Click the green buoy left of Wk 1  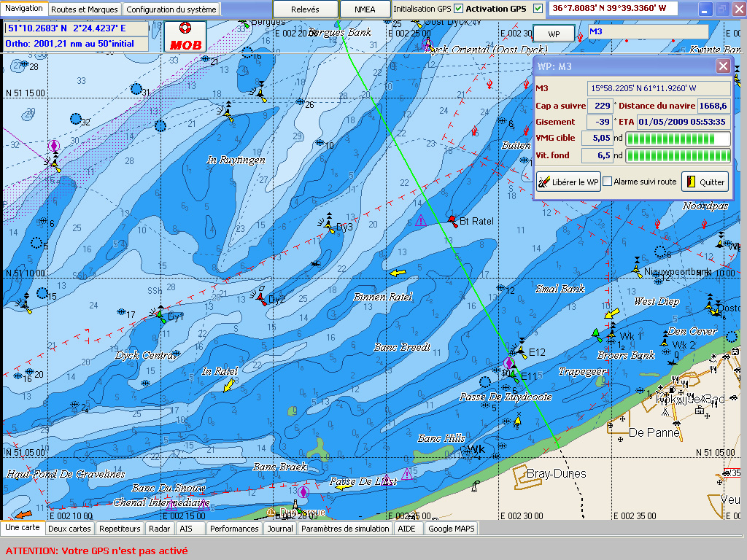pos(597,334)
